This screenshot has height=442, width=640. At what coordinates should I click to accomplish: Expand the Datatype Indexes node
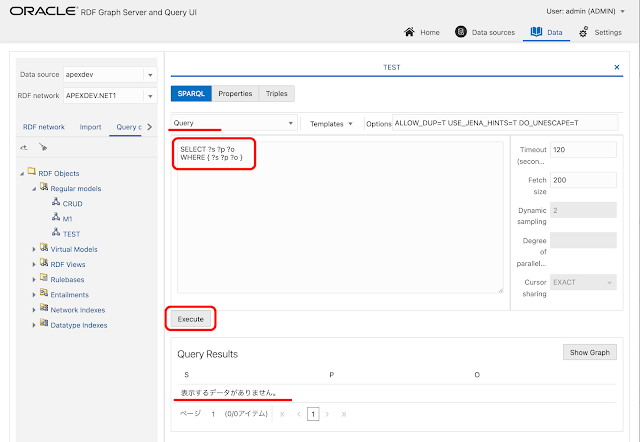pyautogui.click(x=34, y=325)
